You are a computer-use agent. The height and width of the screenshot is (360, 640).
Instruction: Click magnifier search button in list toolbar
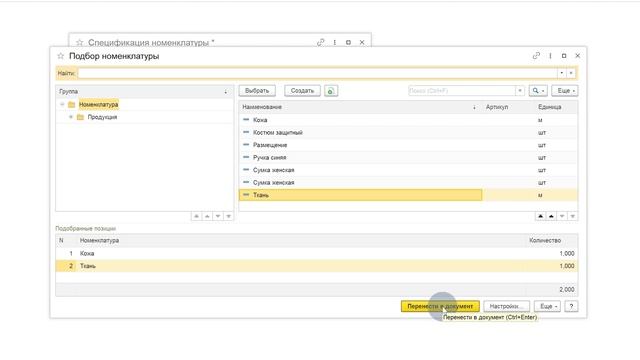pyautogui.click(x=538, y=91)
